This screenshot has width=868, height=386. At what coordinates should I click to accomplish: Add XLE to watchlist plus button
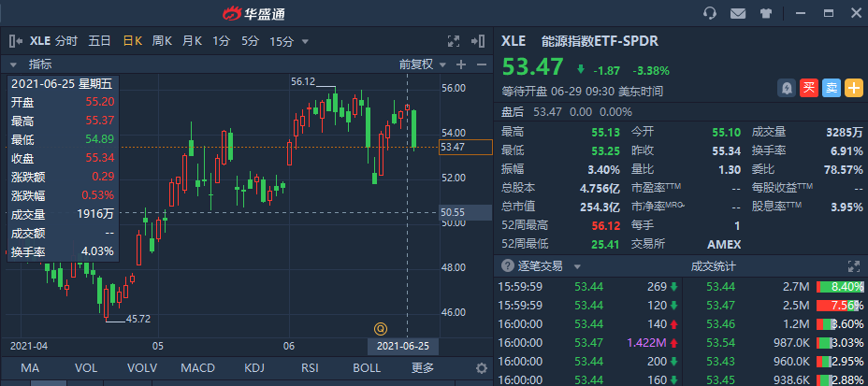(854, 87)
